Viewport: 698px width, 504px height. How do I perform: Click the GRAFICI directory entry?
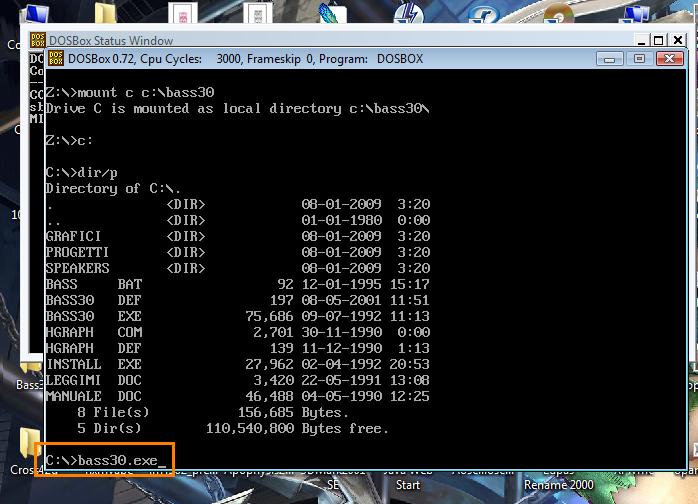[238, 236]
